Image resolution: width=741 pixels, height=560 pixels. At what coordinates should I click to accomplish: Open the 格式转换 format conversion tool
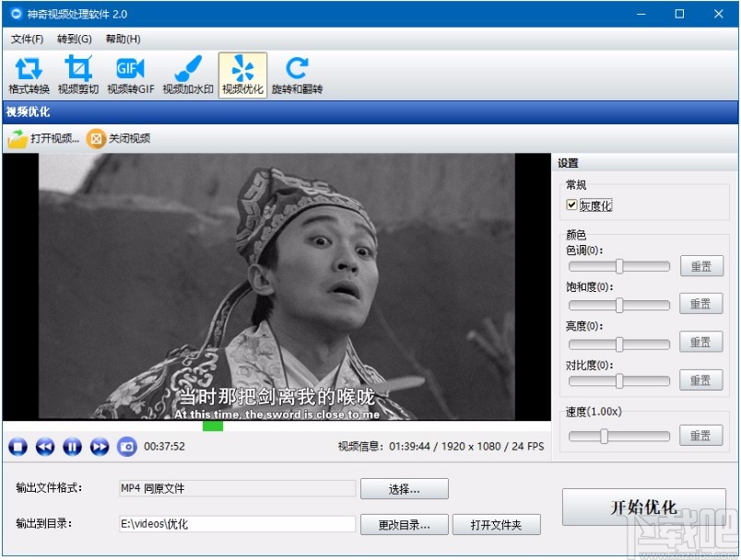pos(29,76)
